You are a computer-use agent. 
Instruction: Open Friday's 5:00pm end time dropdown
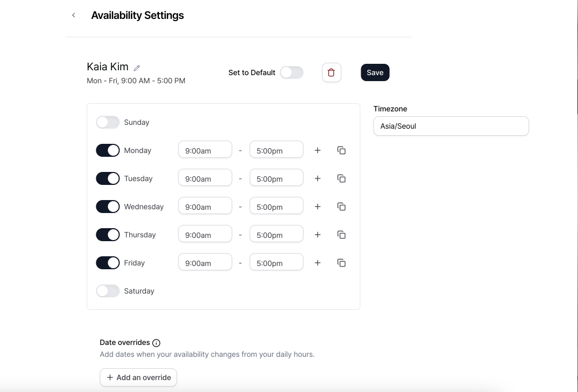pyautogui.click(x=276, y=262)
